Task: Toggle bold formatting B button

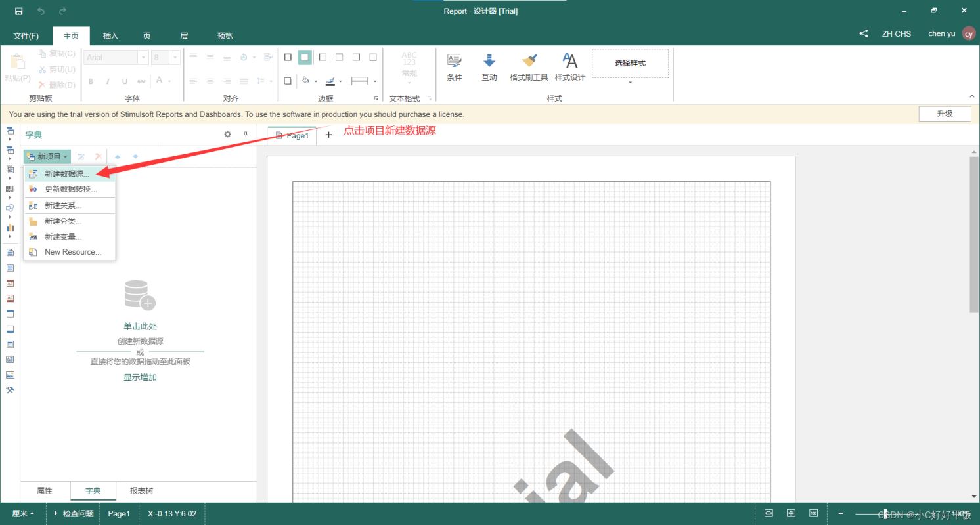Action: (x=91, y=81)
